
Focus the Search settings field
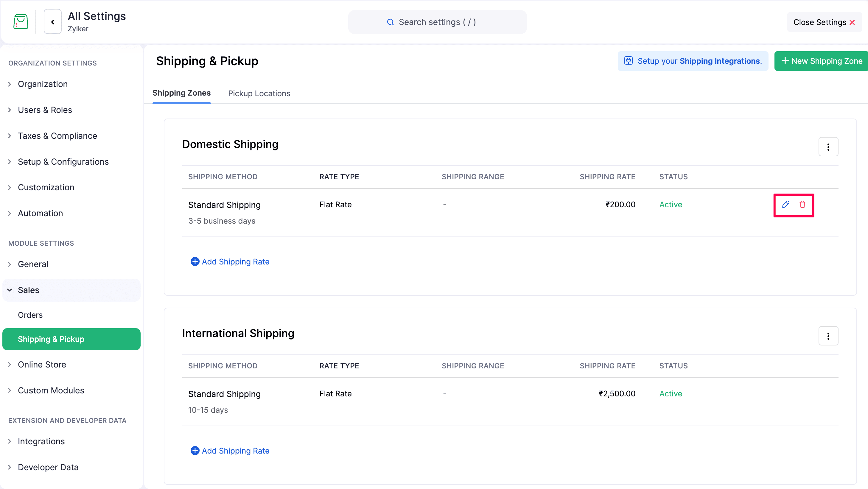click(437, 22)
